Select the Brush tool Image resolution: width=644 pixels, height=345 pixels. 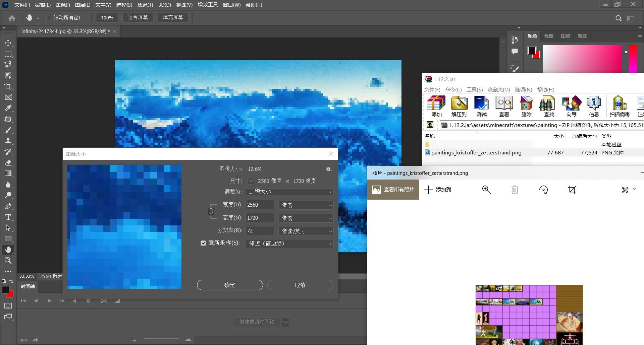(8, 130)
